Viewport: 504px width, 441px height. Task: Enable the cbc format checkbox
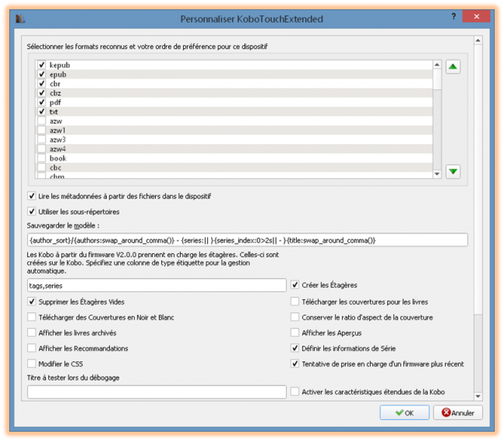pyautogui.click(x=41, y=167)
